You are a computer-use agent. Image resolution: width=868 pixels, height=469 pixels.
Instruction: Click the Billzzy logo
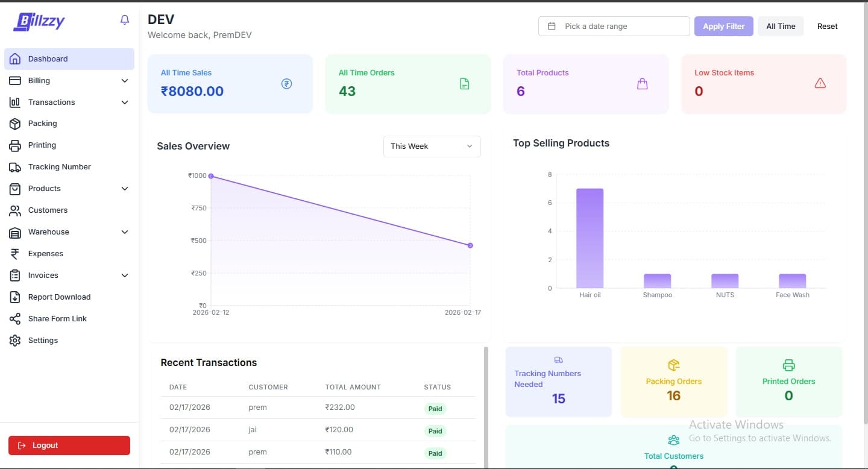39,22
